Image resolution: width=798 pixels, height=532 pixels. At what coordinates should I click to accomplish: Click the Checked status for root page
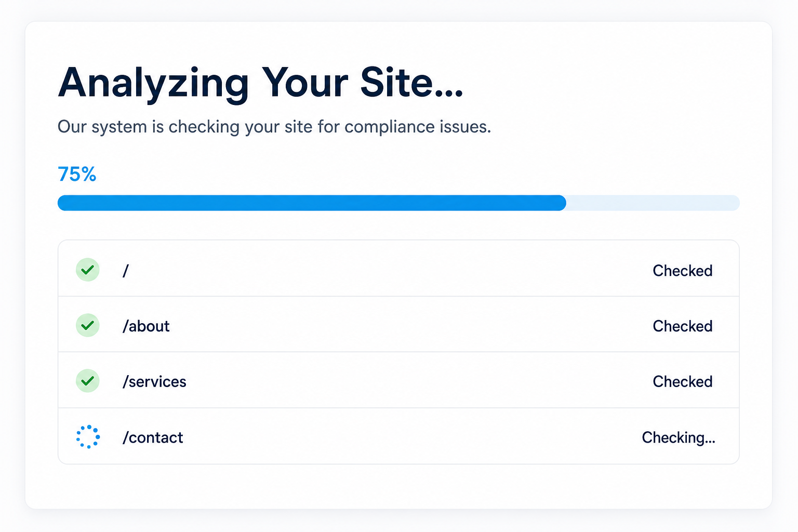pyautogui.click(x=682, y=271)
